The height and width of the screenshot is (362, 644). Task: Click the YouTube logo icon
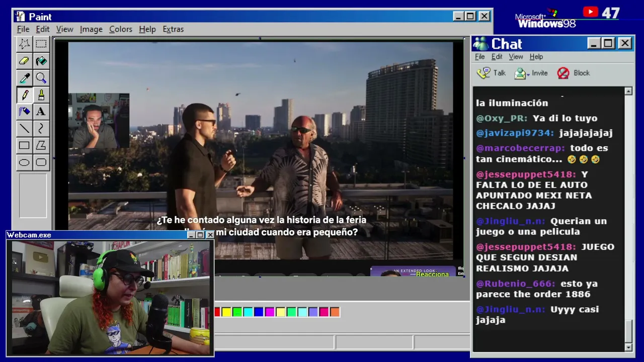[x=591, y=12]
